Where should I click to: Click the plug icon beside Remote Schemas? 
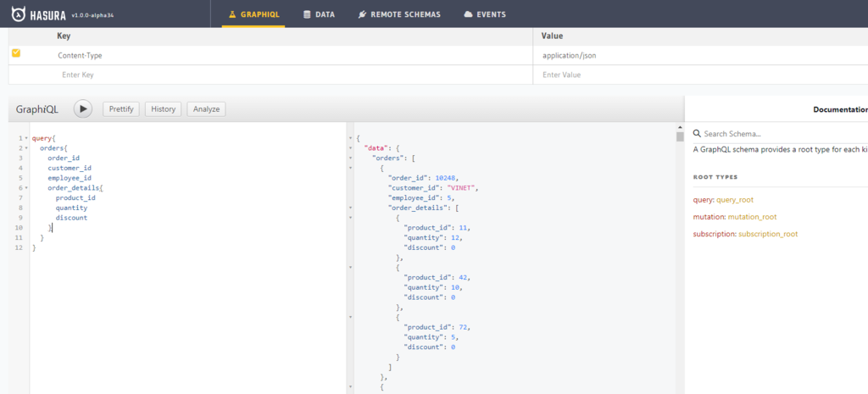pos(362,14)
